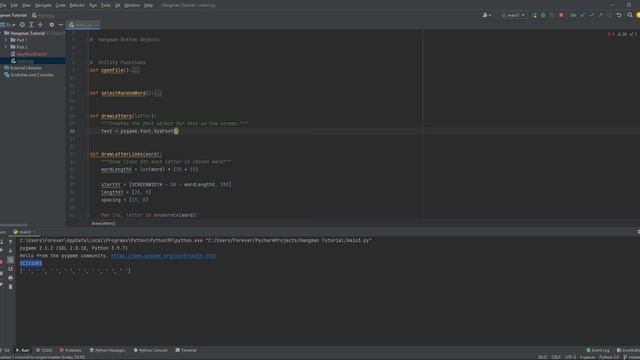Image resolution: width=640 pixels, height=360 pixels.
Task: Click the down arrow icon in Run panel
Action: pyautogui.click(x=11, y=251)
